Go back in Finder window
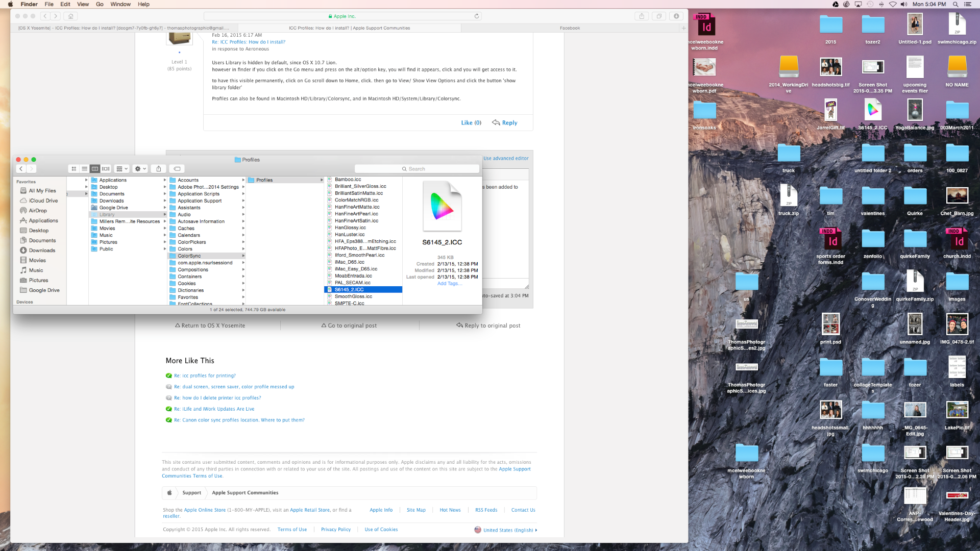Viewport: 980px width, 551px height. click(21, 169)
